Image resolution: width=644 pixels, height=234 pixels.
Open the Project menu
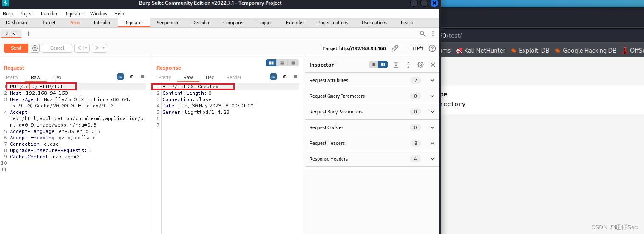[x=27, y=14]
